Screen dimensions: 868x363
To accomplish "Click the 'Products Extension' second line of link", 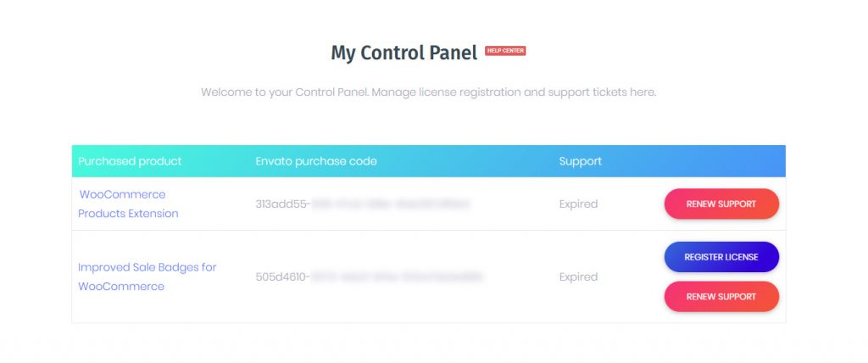I will click(128, 214).
